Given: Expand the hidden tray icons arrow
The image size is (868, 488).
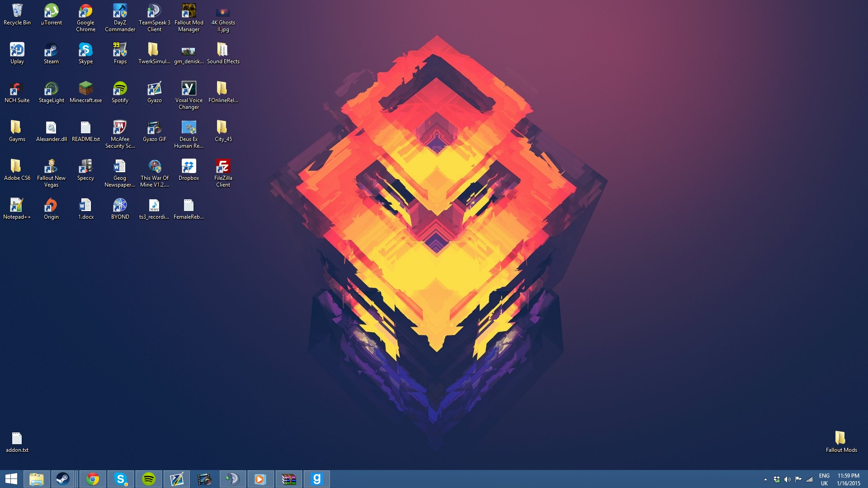Looking at the screenshot, I should point(766,479).
